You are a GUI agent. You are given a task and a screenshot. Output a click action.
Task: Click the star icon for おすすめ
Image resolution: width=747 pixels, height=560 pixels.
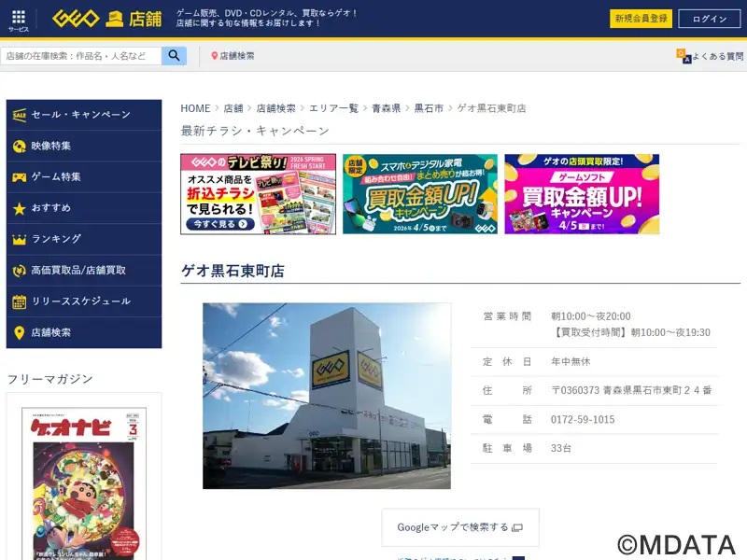click(x=19, y=208)
